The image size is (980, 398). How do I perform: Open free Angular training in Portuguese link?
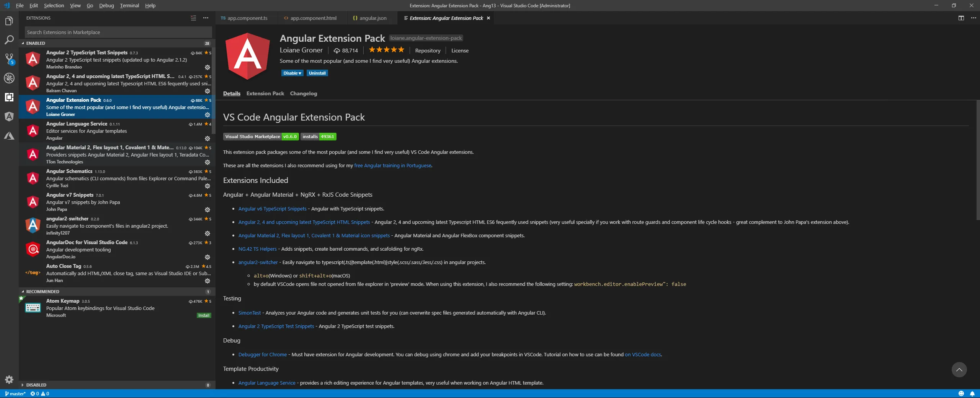393,166
